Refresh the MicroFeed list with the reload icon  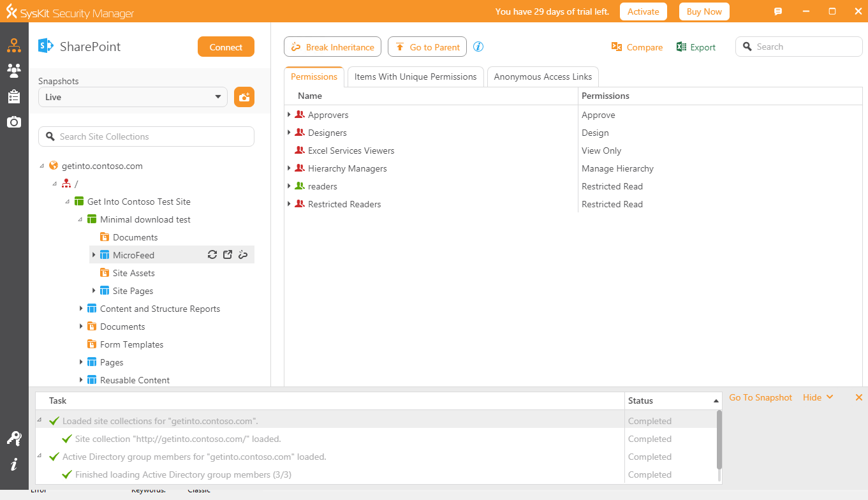point(213,255)
